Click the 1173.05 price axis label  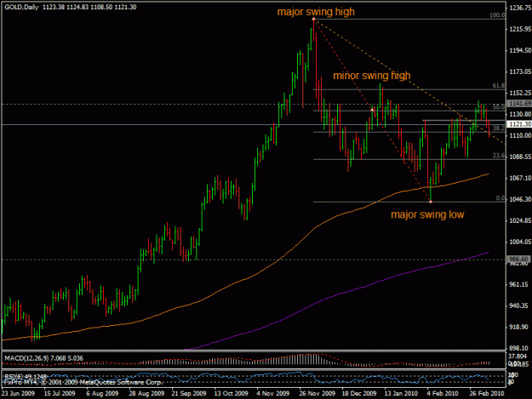pos(520,71)
